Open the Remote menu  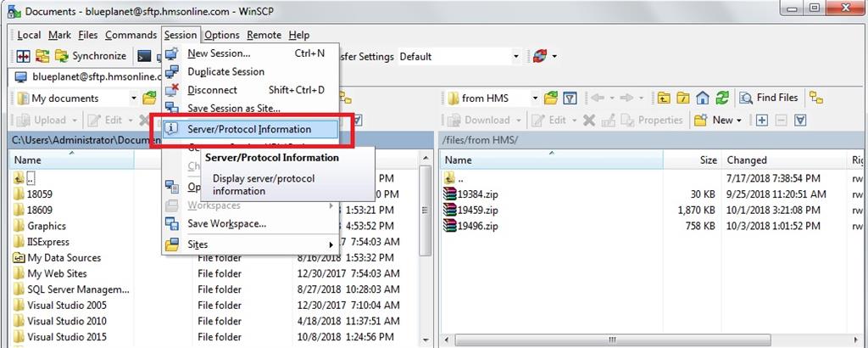pyautogui.click(x=264, y=35)
